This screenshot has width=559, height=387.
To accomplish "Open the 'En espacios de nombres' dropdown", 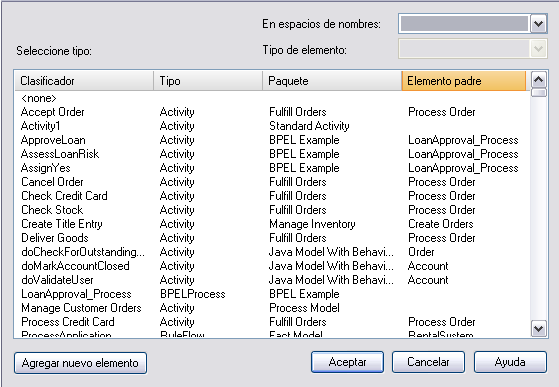I will 538,24.
